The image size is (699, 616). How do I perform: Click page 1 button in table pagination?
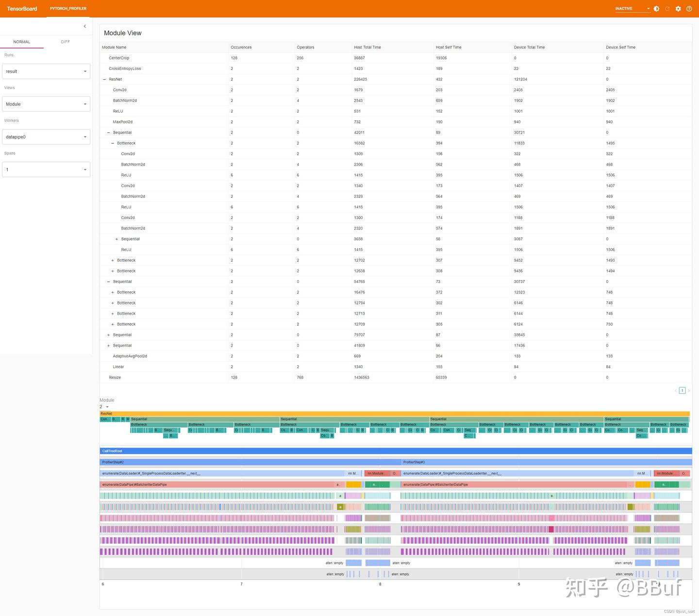[682, 390]
